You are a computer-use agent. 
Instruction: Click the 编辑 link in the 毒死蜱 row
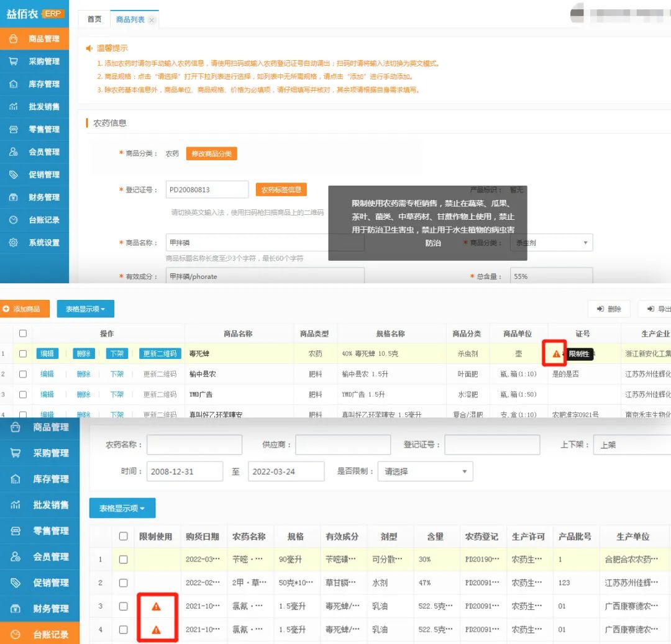(47, 354)
